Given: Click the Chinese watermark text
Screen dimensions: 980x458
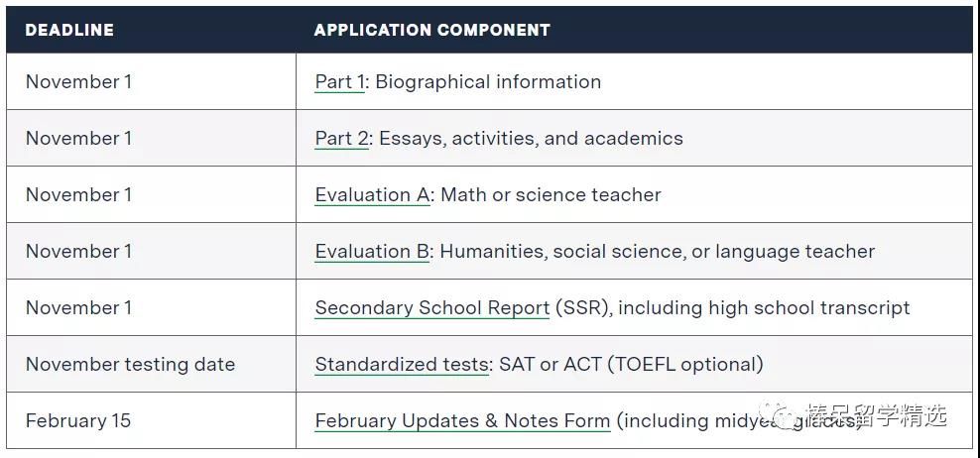Looking at the screenshot, I should [876, 415].
